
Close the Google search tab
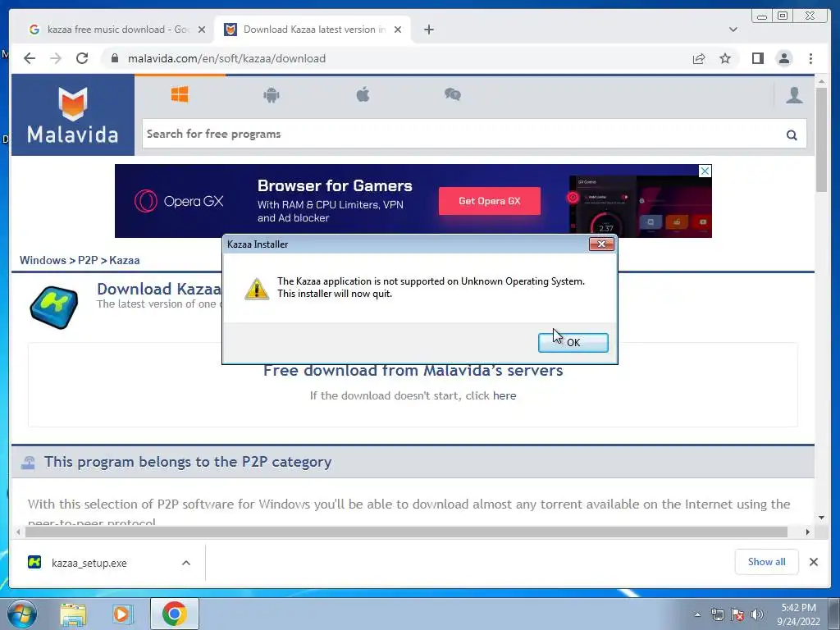(x=202, y=30)
